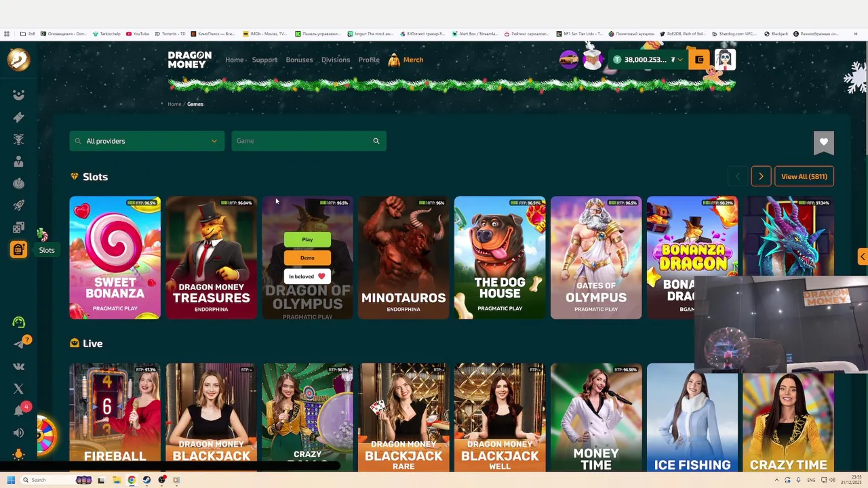This screenshot has height=488, width=868.
Task: Open The Dog House slot thumbnail
Action: [x=500, y=258]
